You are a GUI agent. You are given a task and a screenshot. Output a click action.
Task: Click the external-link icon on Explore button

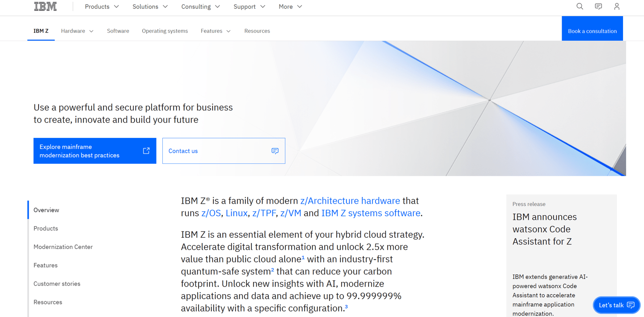pos(146,151)
